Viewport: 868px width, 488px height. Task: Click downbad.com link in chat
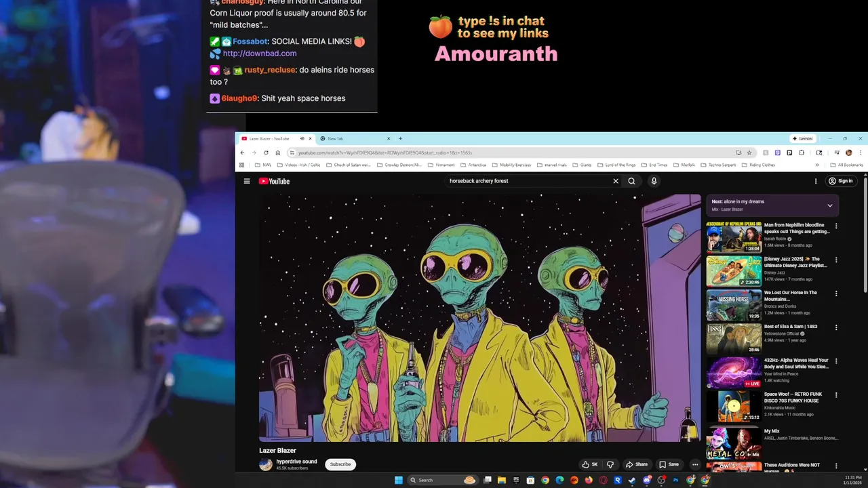click(x=260, y=54)
